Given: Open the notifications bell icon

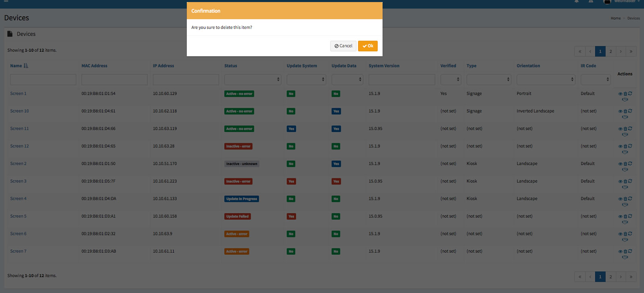Looking at the screenshot, I should tap(576, 2).
